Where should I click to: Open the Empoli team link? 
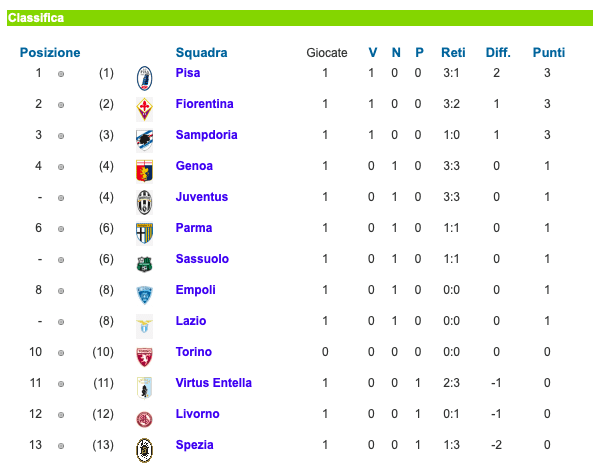[x=195, y=290]
